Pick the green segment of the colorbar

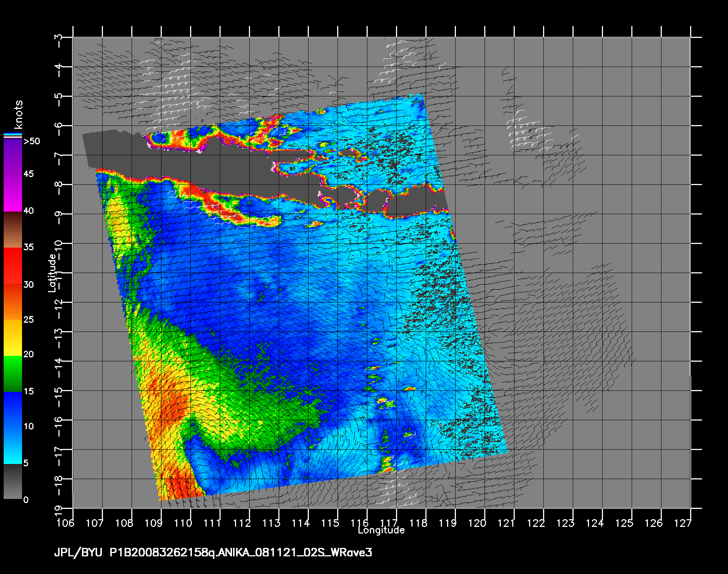pyautogui.click(x=13, y=373)
